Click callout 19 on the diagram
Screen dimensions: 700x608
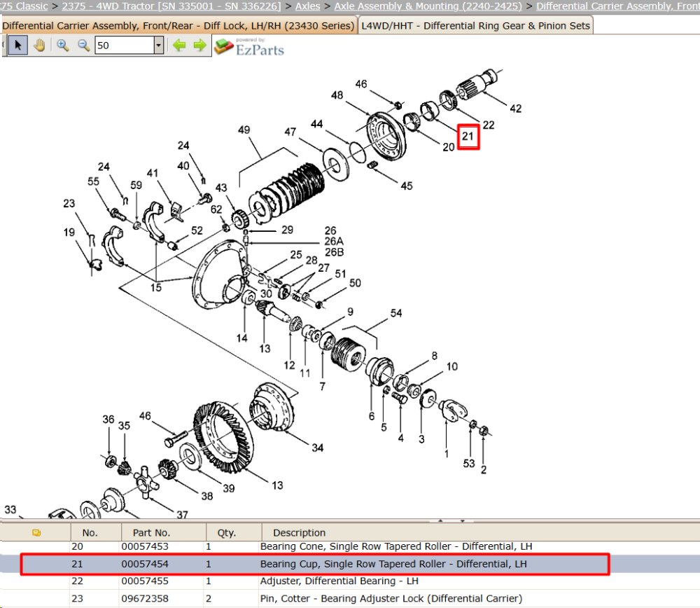click(69, 233)
